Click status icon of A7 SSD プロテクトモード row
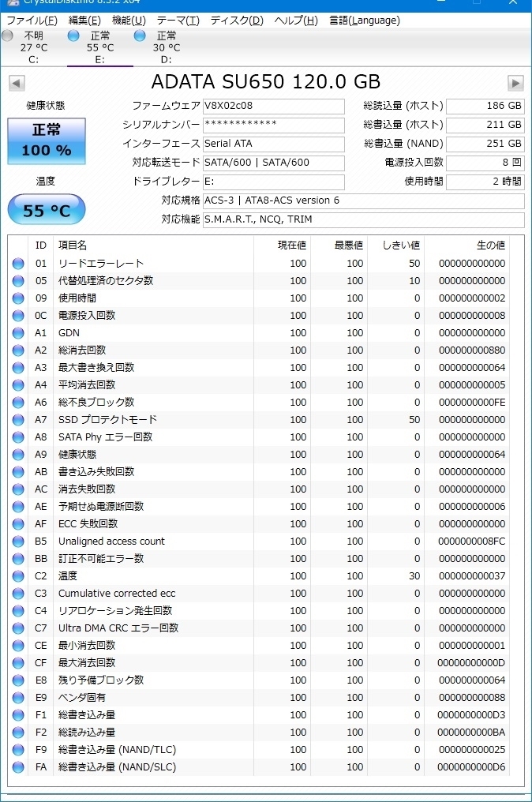The width and height of the screenshot is (532, 802). [18, 421]
